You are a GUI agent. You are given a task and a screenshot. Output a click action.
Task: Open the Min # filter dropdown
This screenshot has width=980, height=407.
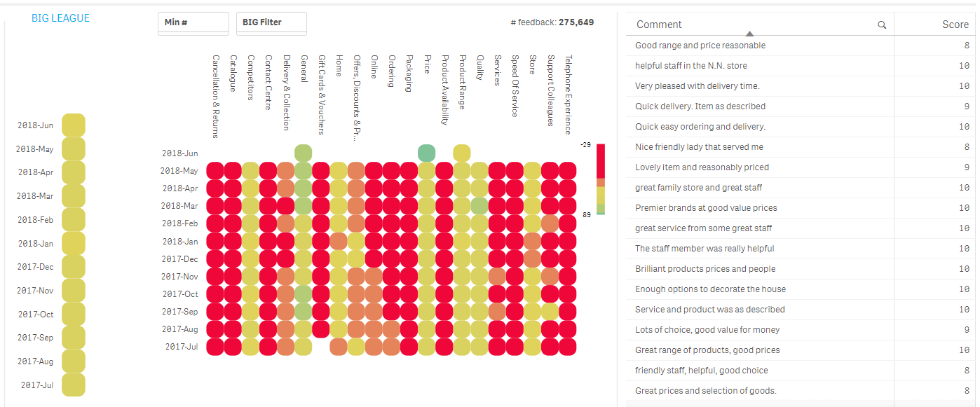point(193,22)
